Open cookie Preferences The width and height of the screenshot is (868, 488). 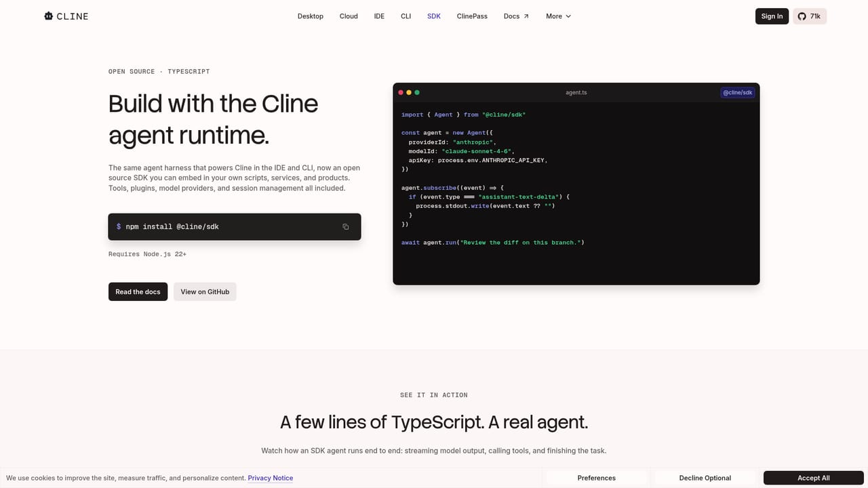597,478
